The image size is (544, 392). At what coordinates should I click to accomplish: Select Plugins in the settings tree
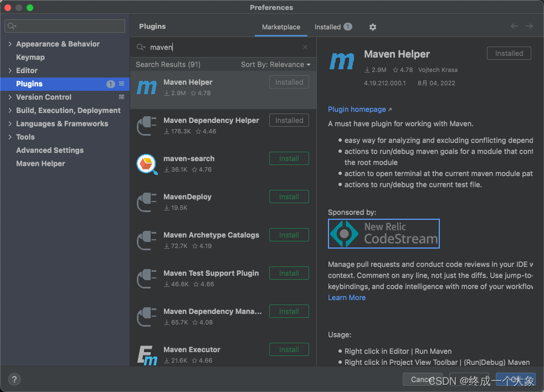click(64, 84)
